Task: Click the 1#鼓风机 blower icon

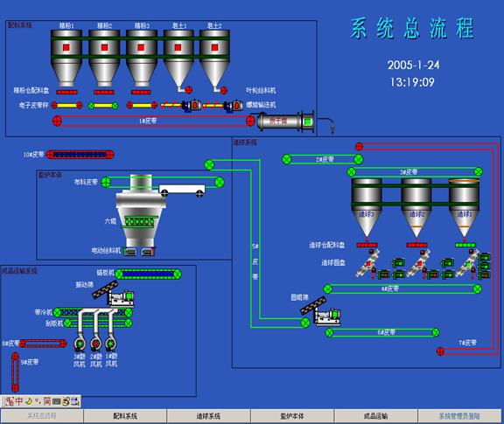Action: pos(110,344)
